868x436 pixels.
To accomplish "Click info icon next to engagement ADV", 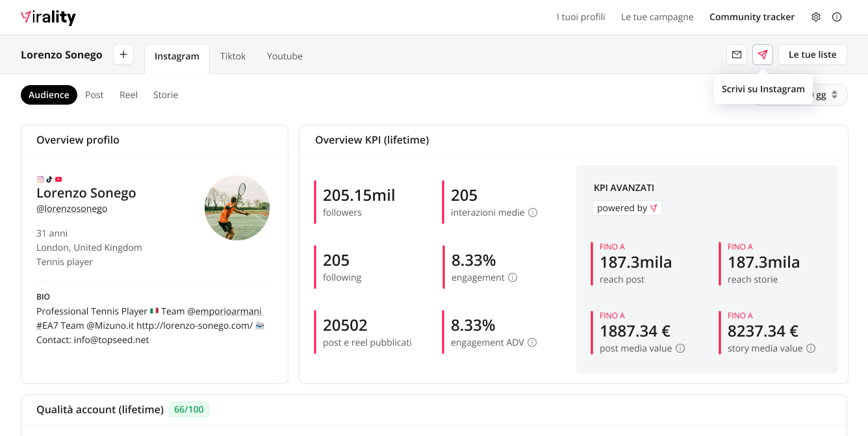I will coord(532,342).
